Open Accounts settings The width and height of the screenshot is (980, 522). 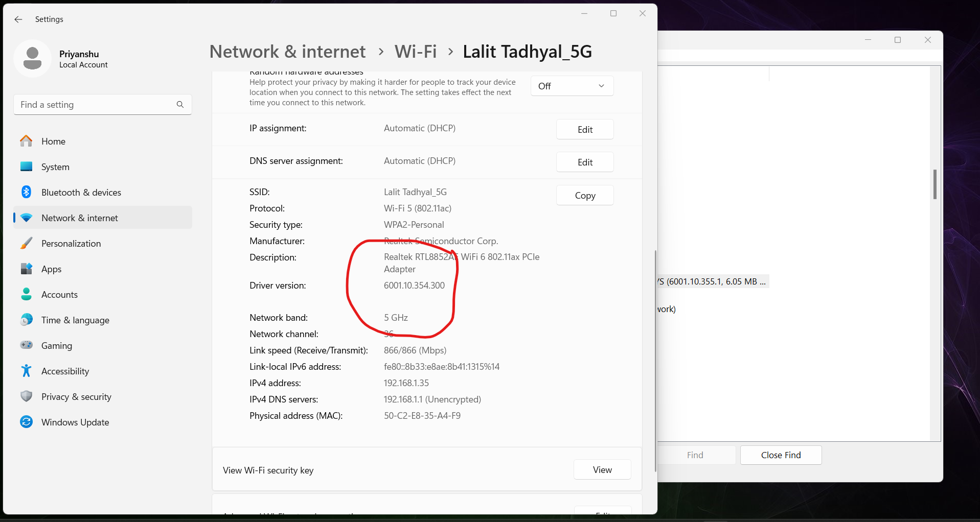(x=59, y=294)
